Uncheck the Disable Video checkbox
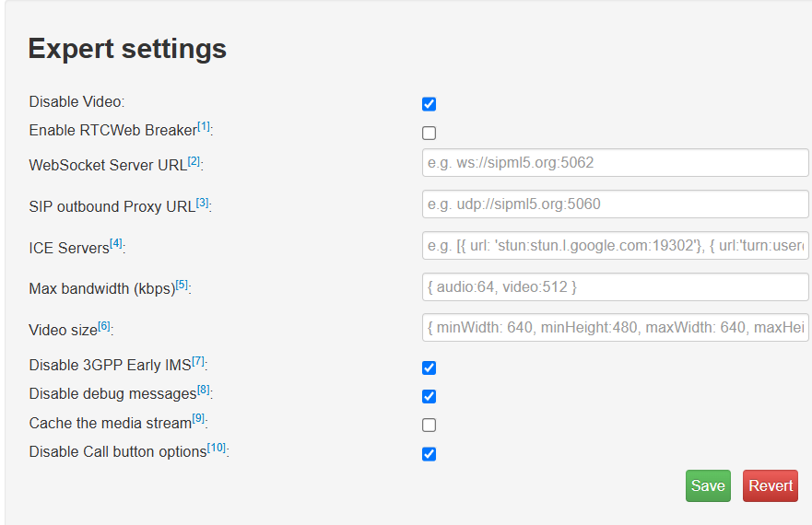This screenshot has height=525, width=812. (429, 104)
